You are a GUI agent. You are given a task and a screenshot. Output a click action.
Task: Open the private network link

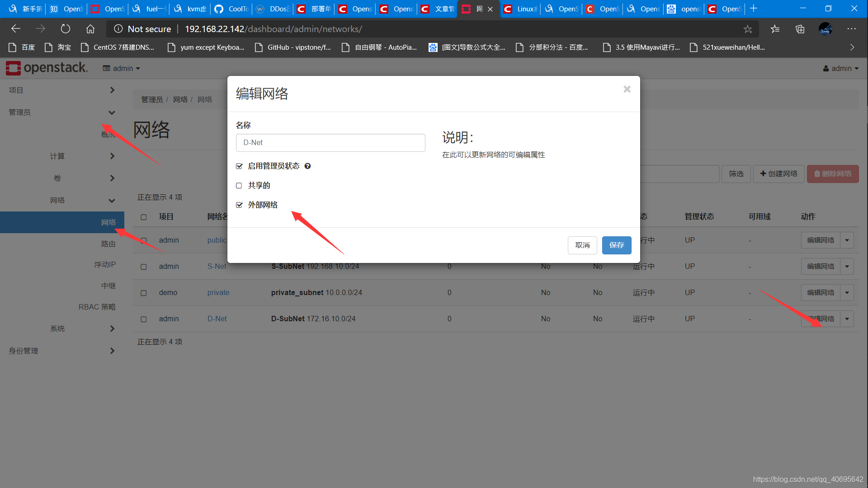[218, 293]
